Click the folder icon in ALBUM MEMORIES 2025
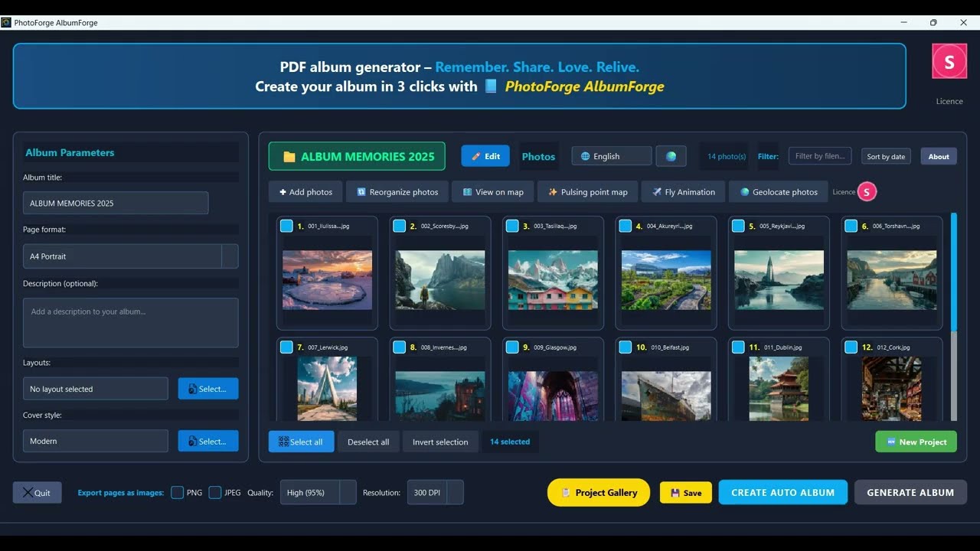The width and height of the screenshot is (980, 551). (289, 156)
